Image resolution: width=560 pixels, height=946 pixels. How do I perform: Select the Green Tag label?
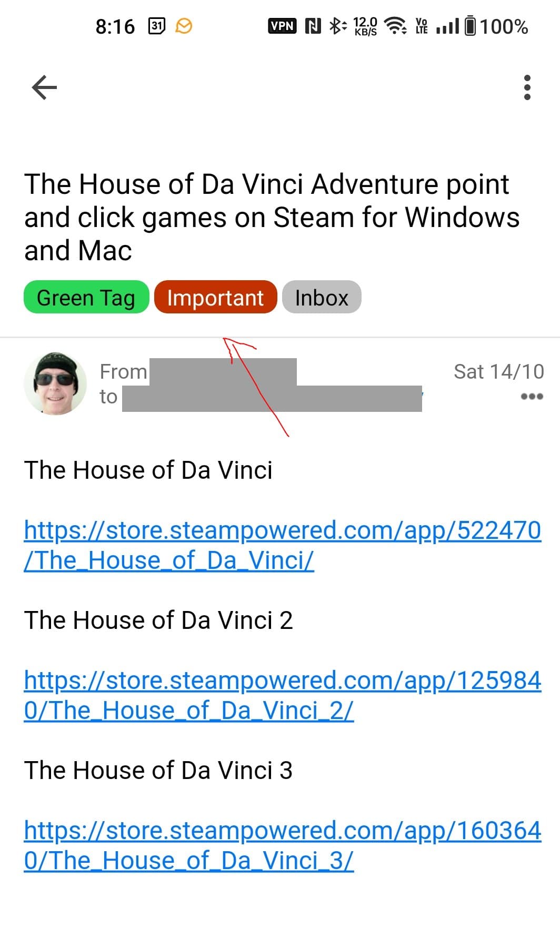86,297
